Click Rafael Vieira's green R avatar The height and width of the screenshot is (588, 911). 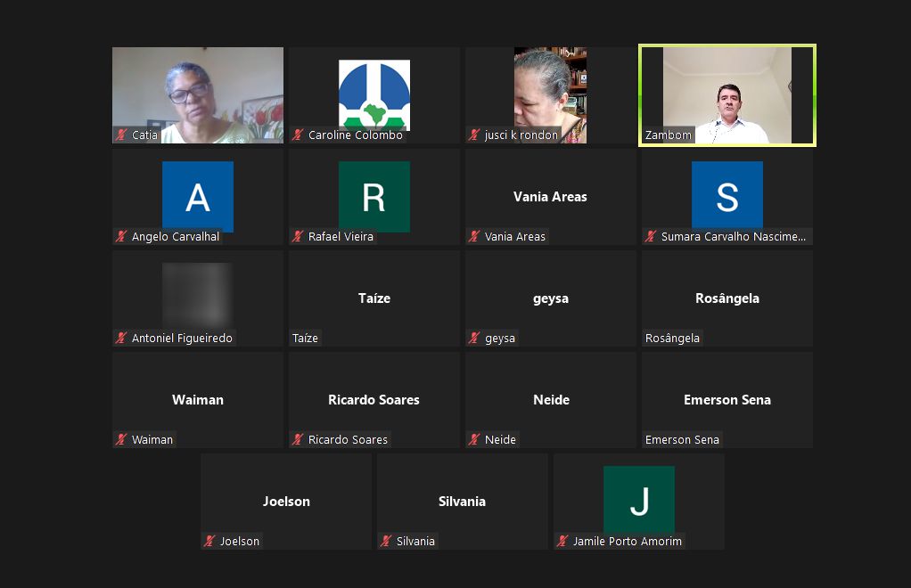pyautogui.click(x=374, y=196)
